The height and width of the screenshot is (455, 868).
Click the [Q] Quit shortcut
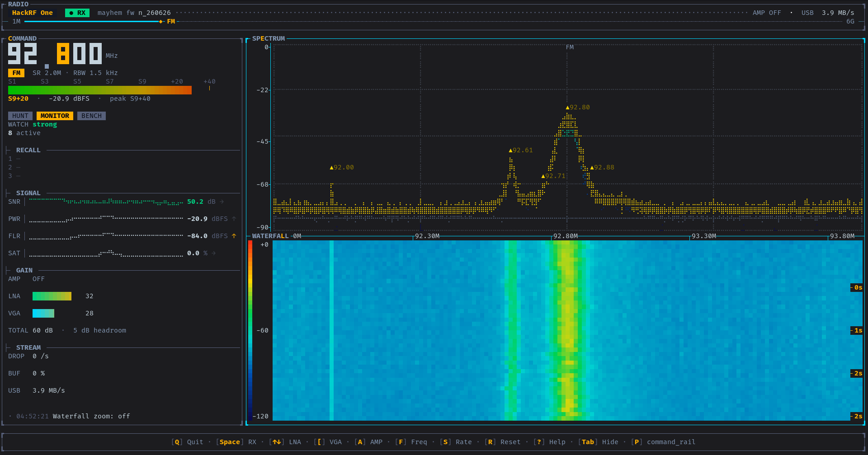pos(187,442)
